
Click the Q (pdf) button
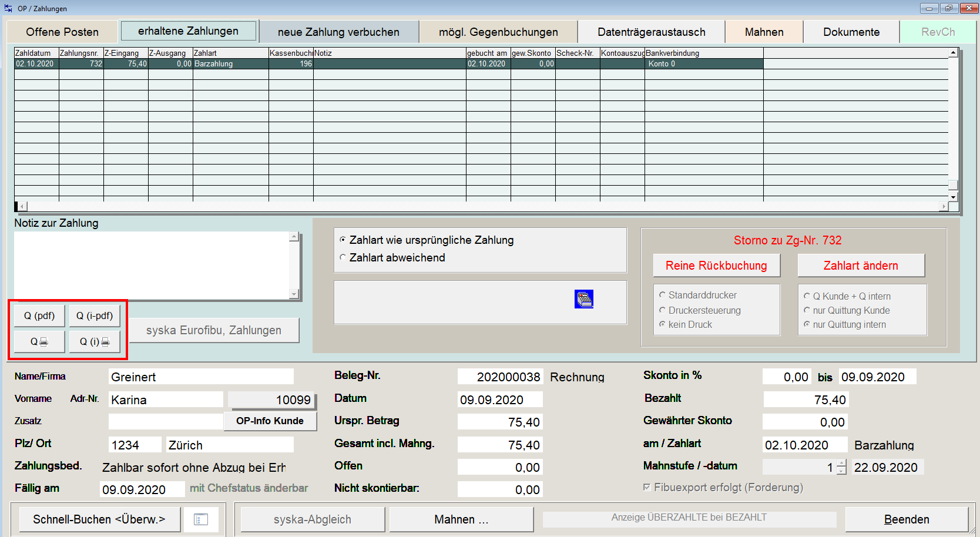(39, 316)
